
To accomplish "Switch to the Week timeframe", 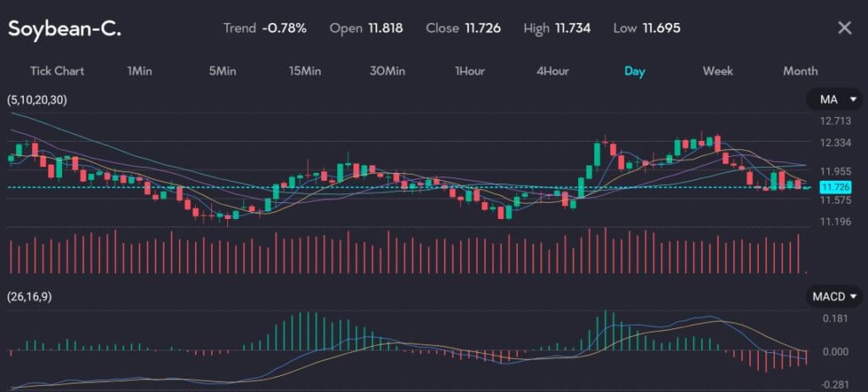I will click(717, 70).
